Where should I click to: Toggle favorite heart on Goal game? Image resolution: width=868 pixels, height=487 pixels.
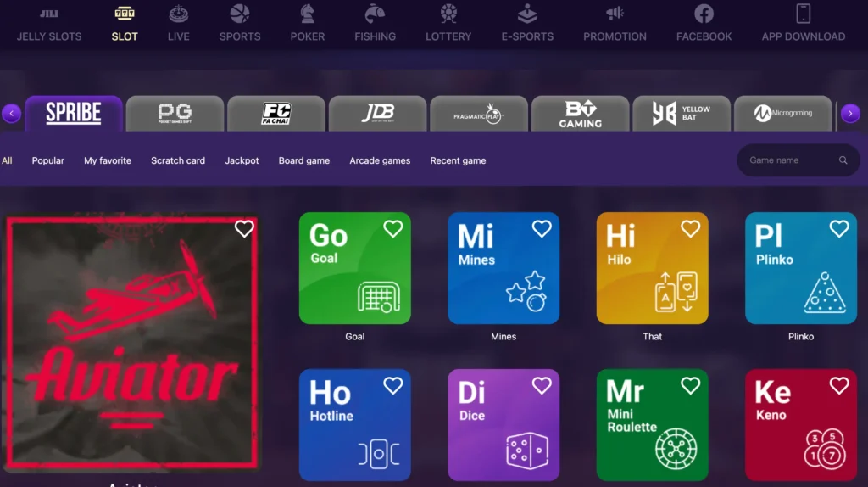click(x=392, y=229)
